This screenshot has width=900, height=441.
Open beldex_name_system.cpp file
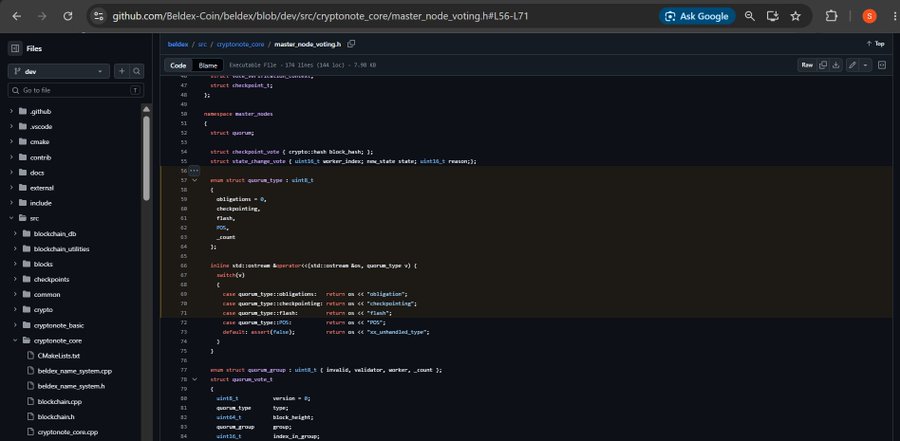coord(75,371)
